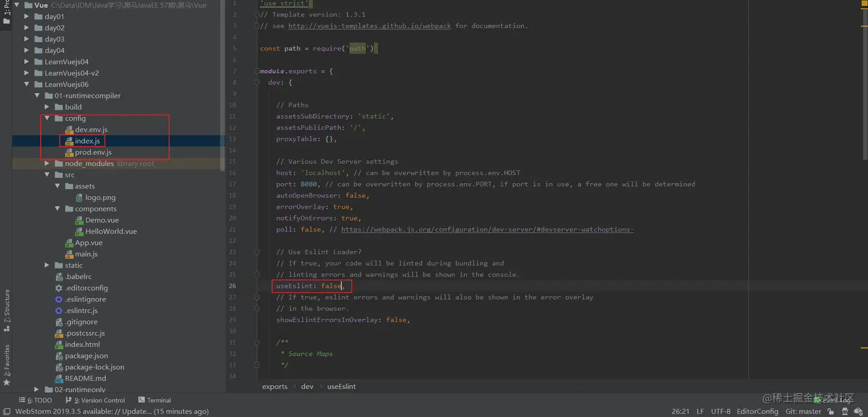Expand the day04 folder arrow
Viewport: 868px width, 417px height.
[x=26, y=51]
